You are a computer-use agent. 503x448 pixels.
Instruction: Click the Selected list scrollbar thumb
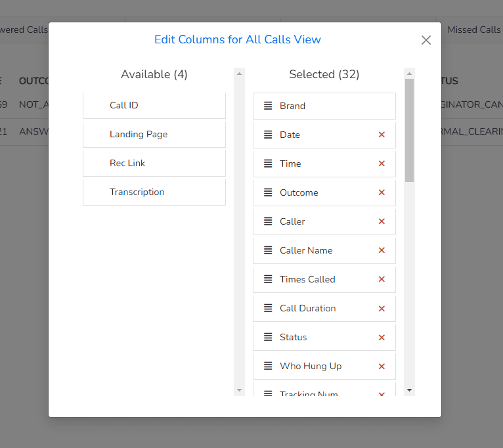pos(409,131)
